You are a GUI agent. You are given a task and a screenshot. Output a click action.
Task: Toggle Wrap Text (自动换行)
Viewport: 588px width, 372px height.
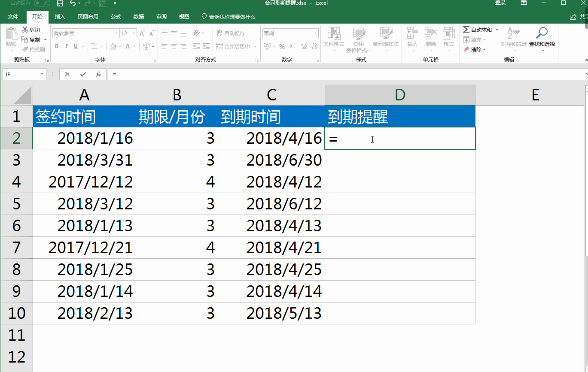click(x=230, y=33)
